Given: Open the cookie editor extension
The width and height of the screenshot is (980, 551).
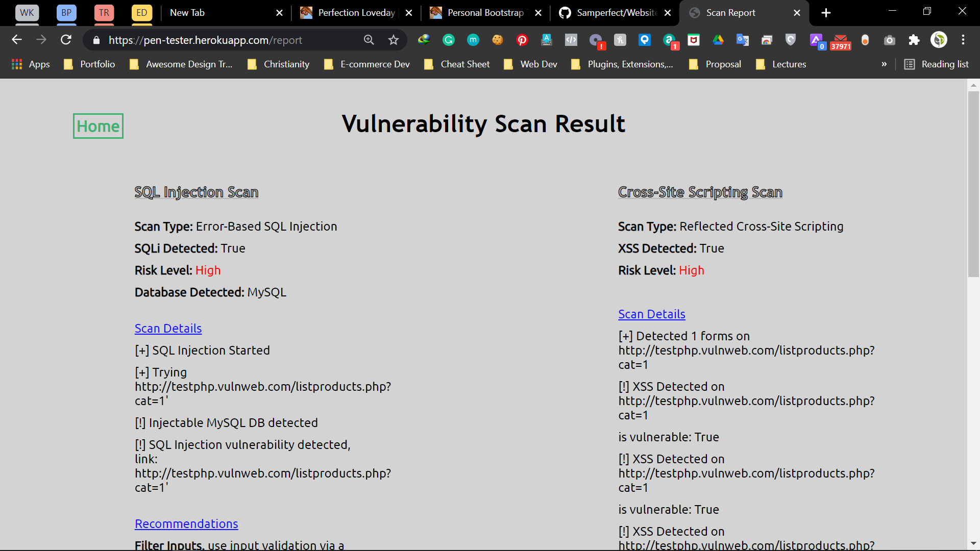Looking at the screenshot, I should 498,40.
